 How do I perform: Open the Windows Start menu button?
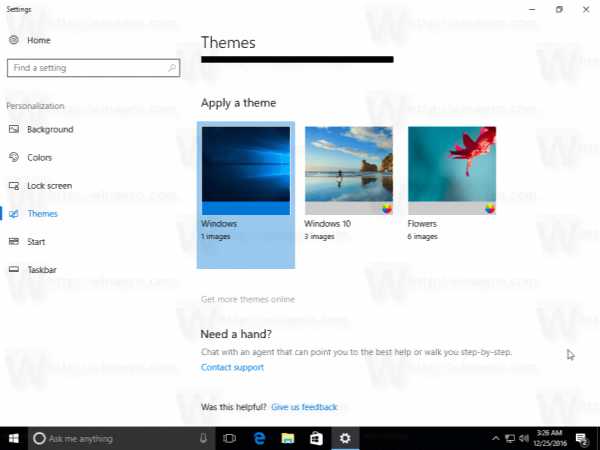coord(14,438)
